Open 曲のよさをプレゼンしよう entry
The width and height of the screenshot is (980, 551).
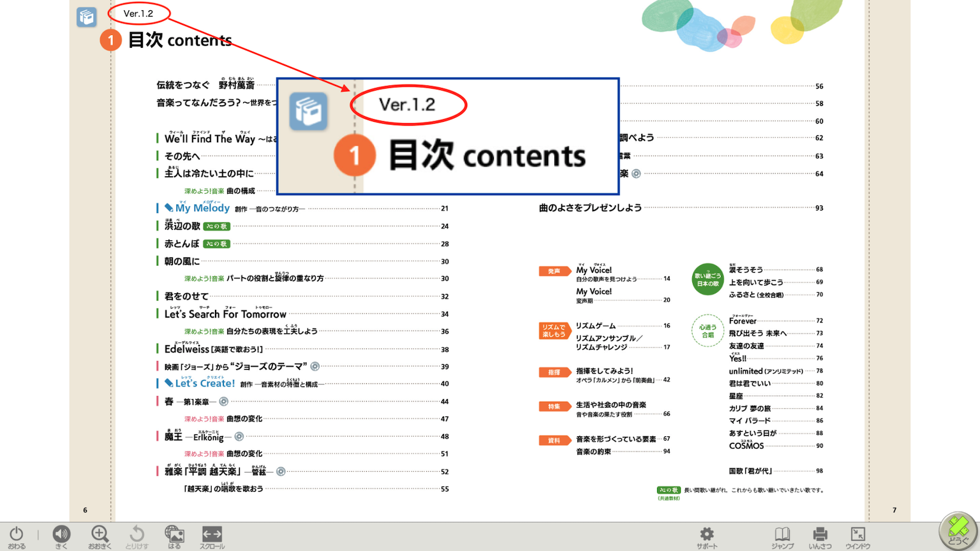point(590,208)
